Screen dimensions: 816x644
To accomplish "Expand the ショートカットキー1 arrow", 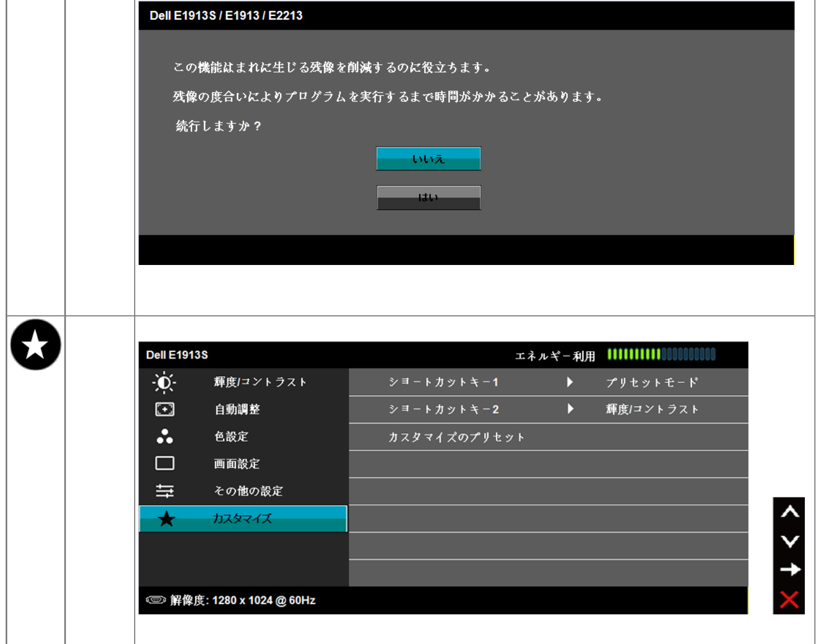I will (570, 382).
